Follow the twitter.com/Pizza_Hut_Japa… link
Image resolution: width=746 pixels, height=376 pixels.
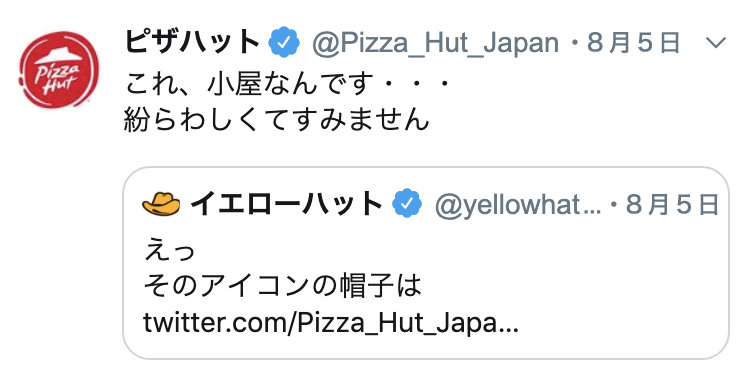coord(331,323)
